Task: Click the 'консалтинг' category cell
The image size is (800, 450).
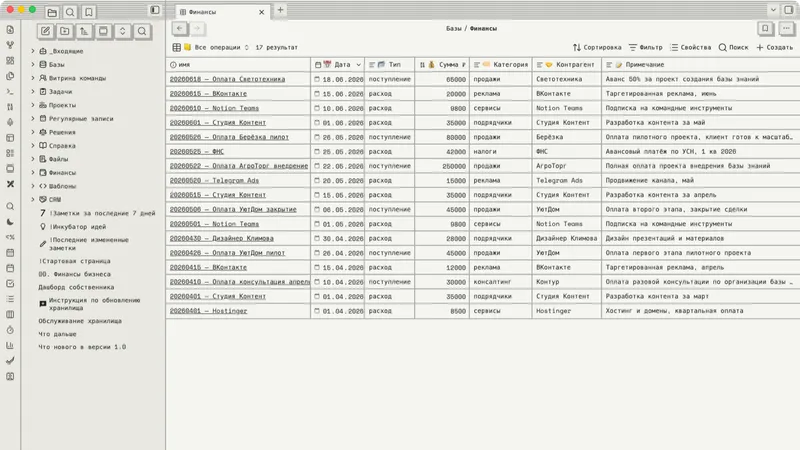Action: [501, 282]
